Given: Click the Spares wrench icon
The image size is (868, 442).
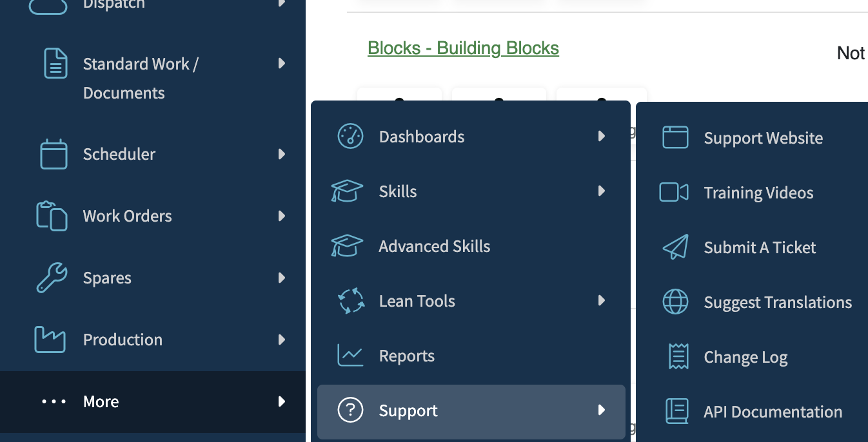Looking at the screenshot, I should click(x=52, y=278).
